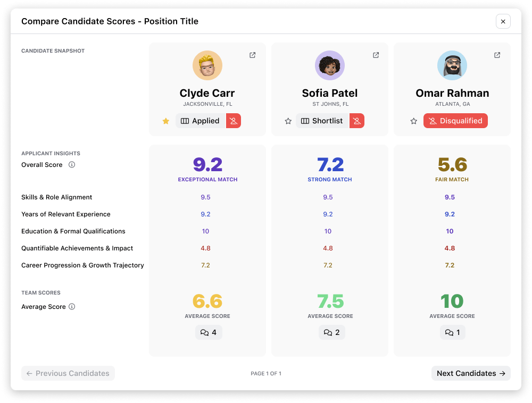Close the Compare Candidate Scores dialog
This screenshot has height=403, width=532.
coord(503,21)
